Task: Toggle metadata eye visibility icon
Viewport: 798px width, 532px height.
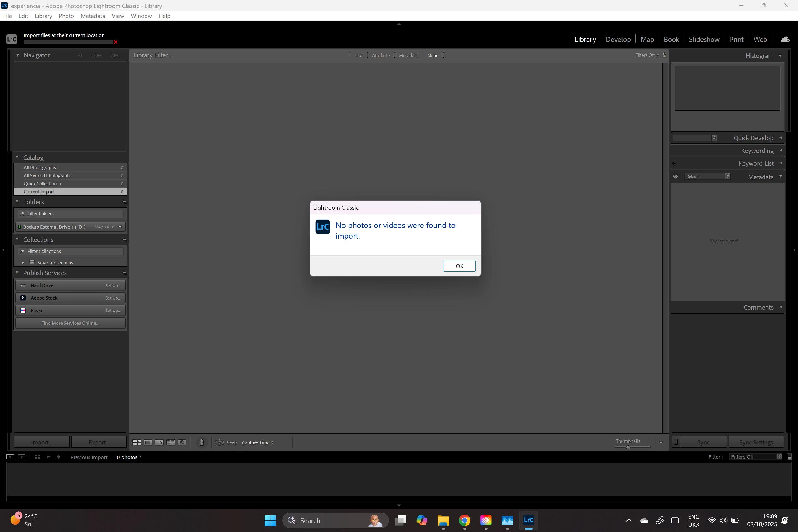Action: click(676, 177)
